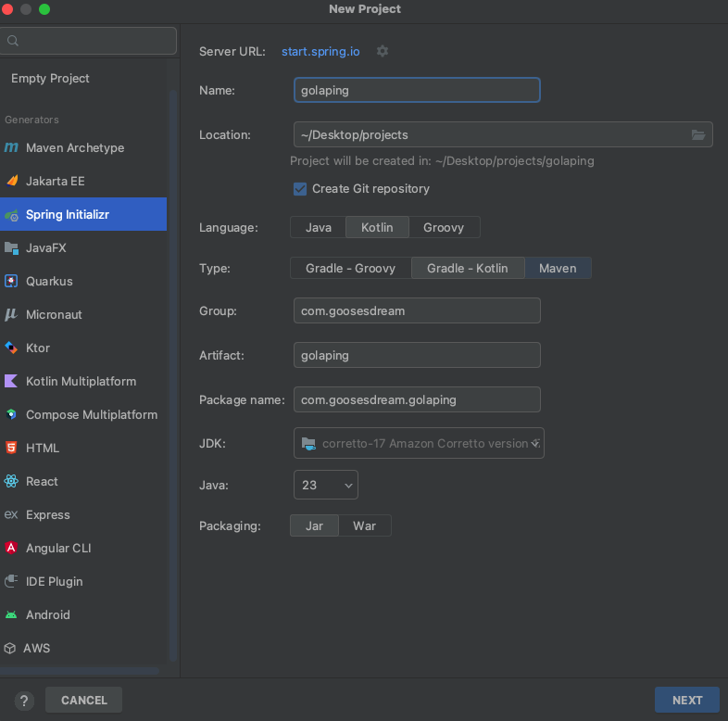Click the Spring Initializr leaf icon
Image resolution: width=728 pixels, height=721 pixels.
(12, 215)
